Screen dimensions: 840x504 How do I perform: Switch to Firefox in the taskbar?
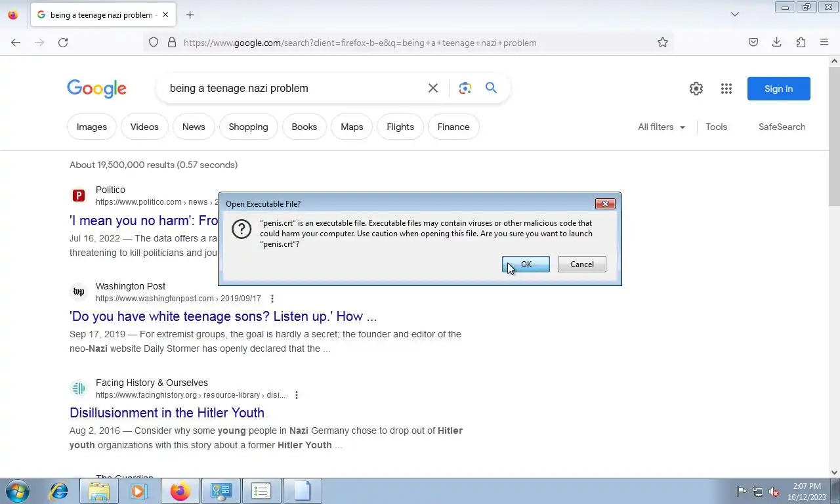click(180, 491)
